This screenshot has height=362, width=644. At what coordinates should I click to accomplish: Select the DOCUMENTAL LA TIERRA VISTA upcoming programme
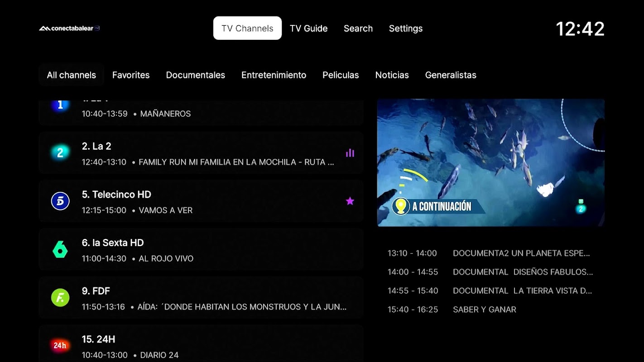point(523,291)
